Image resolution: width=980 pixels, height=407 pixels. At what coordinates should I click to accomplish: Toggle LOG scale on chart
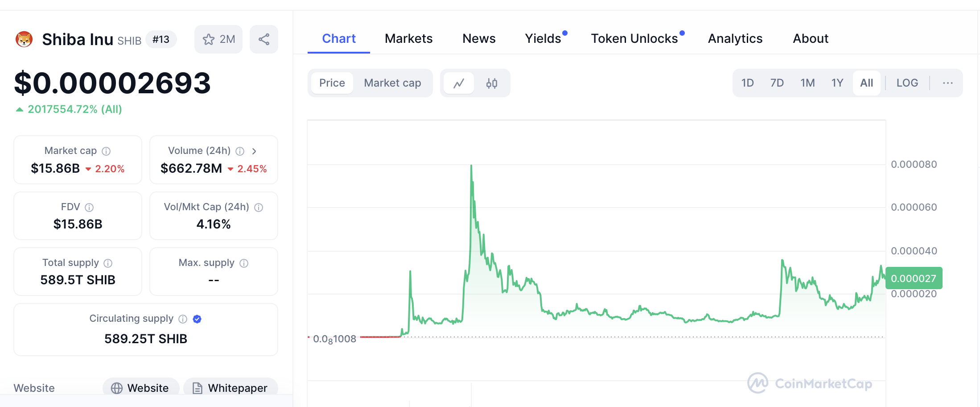click(x=907, y=83)
